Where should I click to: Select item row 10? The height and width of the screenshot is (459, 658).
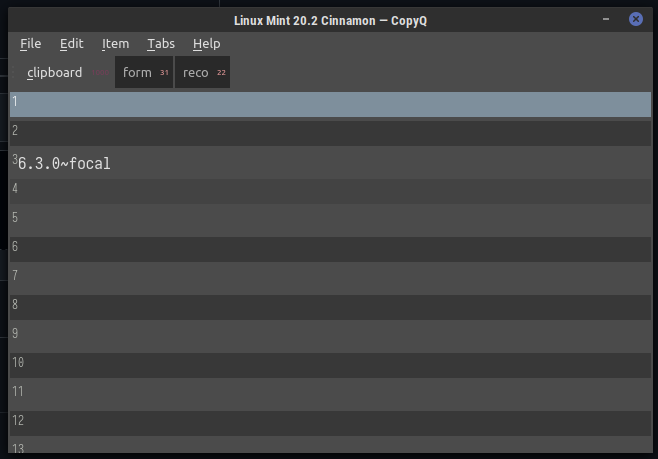(x=330, y=365)
